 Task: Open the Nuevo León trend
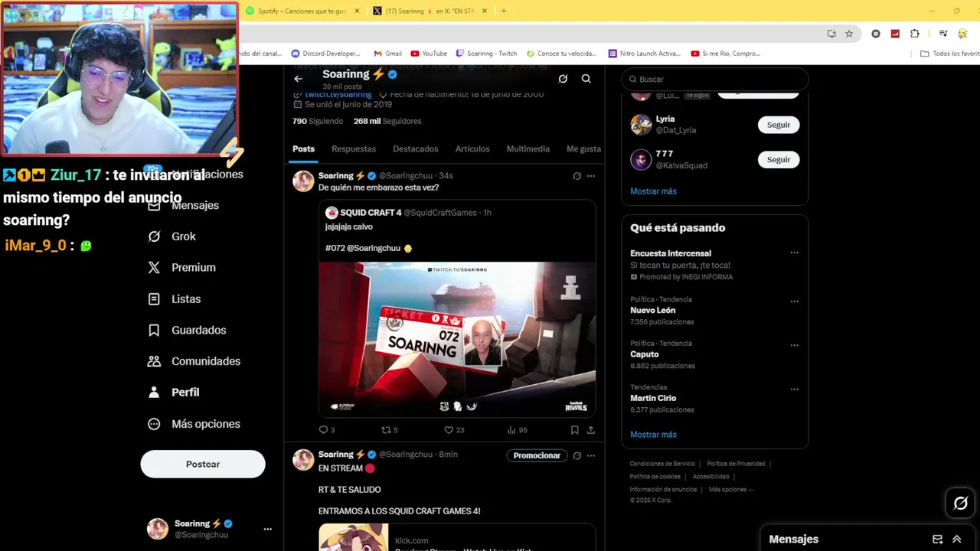click(653, 311)
